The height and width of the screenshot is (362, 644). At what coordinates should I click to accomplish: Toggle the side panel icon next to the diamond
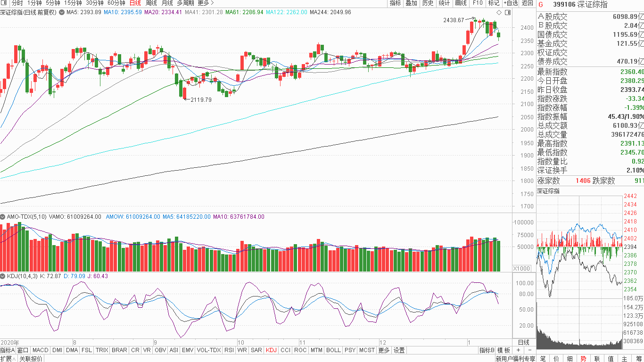[x=507, y=12]
